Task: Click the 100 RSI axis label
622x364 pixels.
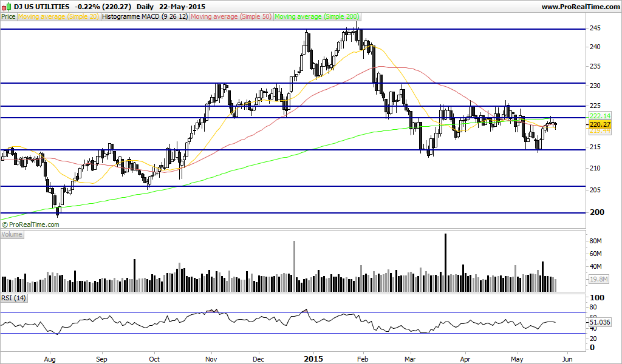Action: [x=597, y=297]
